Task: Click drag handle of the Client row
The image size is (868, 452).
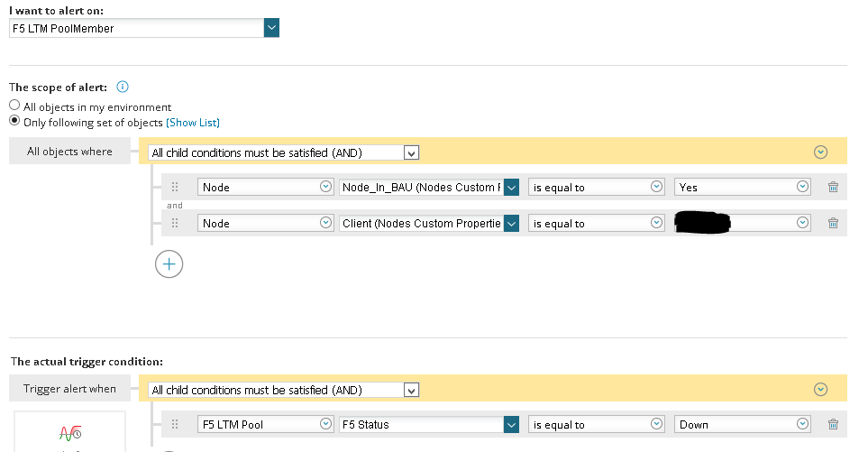Action: click(x=175, y=224)
